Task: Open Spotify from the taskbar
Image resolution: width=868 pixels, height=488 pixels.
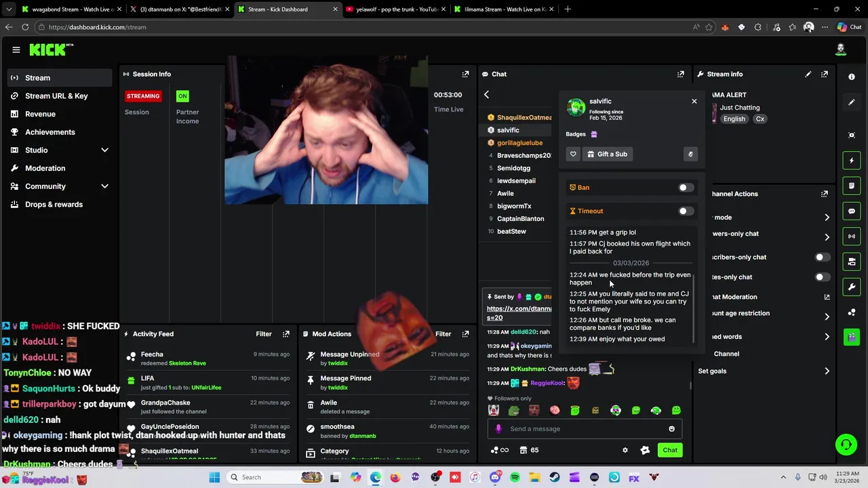Action: coord(515,478)
